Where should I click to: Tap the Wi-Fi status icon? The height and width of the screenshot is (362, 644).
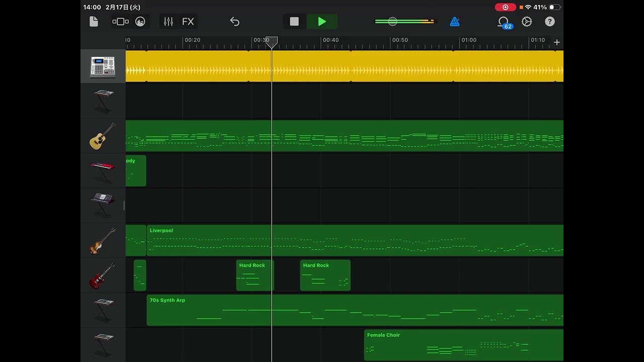[x=528, y=8]
